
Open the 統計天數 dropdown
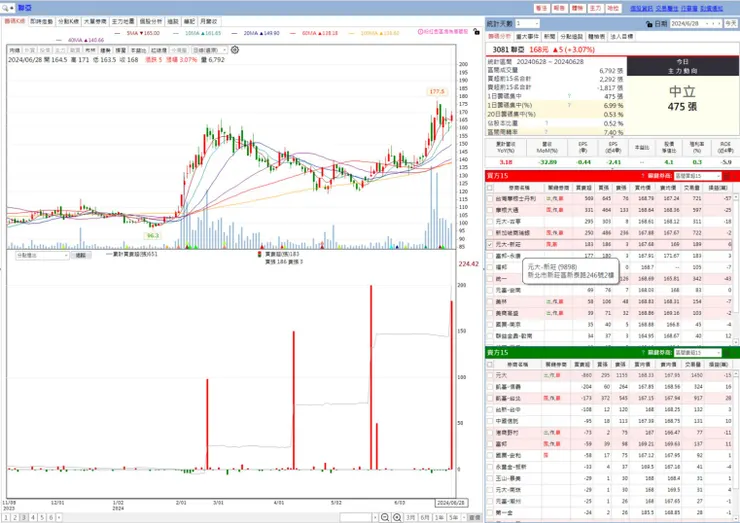pyautogui.click(x=527, y=24)
